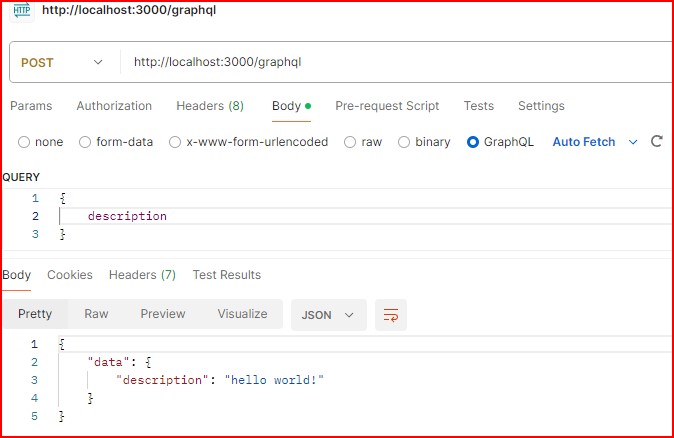Click the HTTP request icon in title
Screen dimensions: 674x438
(21, 12)
